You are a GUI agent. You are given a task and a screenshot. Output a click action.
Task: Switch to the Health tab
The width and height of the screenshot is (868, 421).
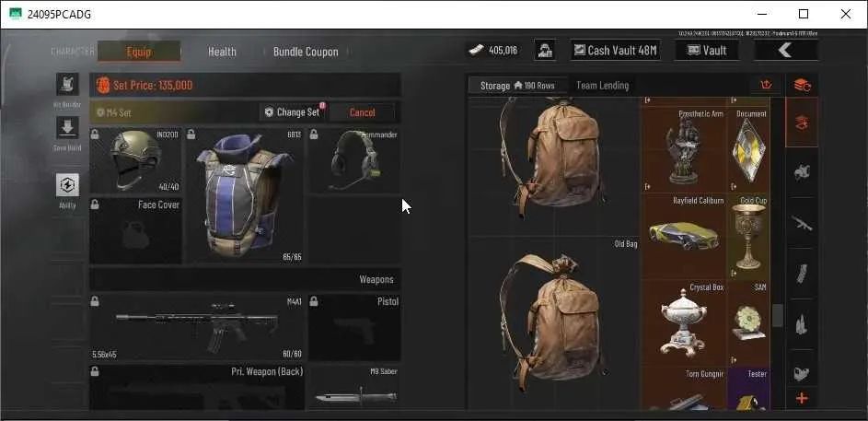[x=222, y=52]
